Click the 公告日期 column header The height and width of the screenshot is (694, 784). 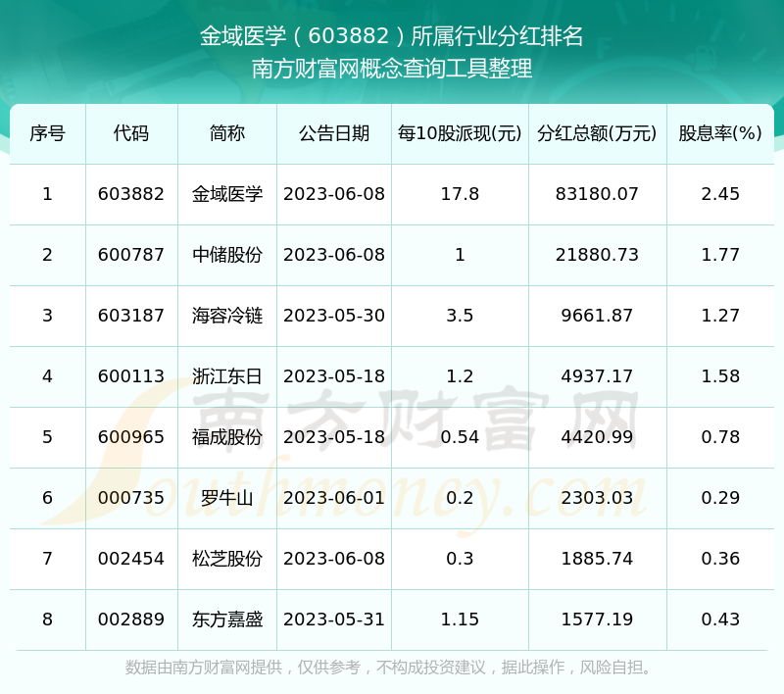click(334, 133)
